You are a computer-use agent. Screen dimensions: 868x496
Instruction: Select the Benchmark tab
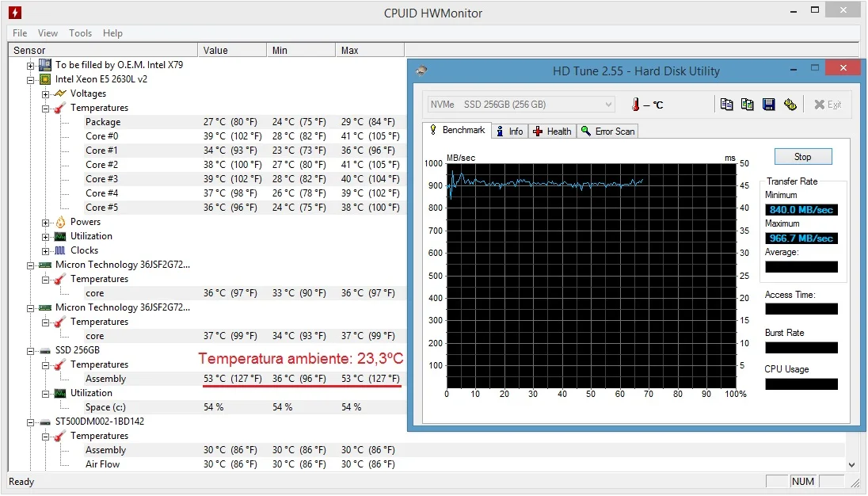pyautogui.click(x=457, y=130)
